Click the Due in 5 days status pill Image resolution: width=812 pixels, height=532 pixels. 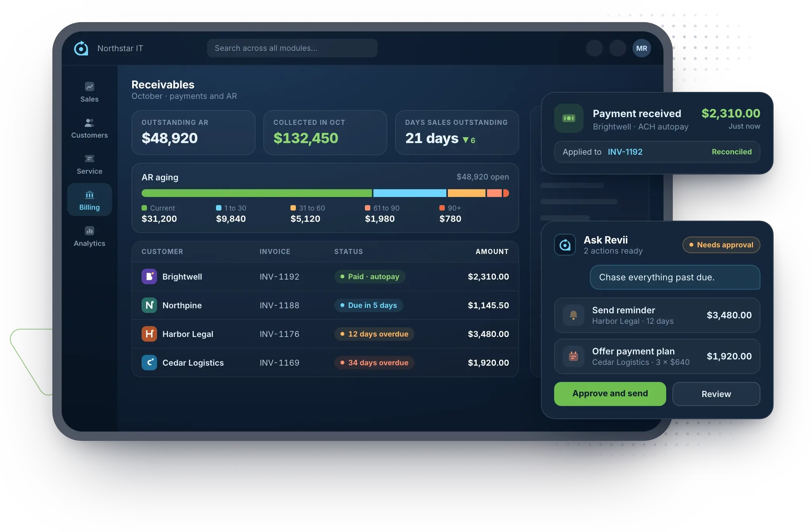coord(368,305)
